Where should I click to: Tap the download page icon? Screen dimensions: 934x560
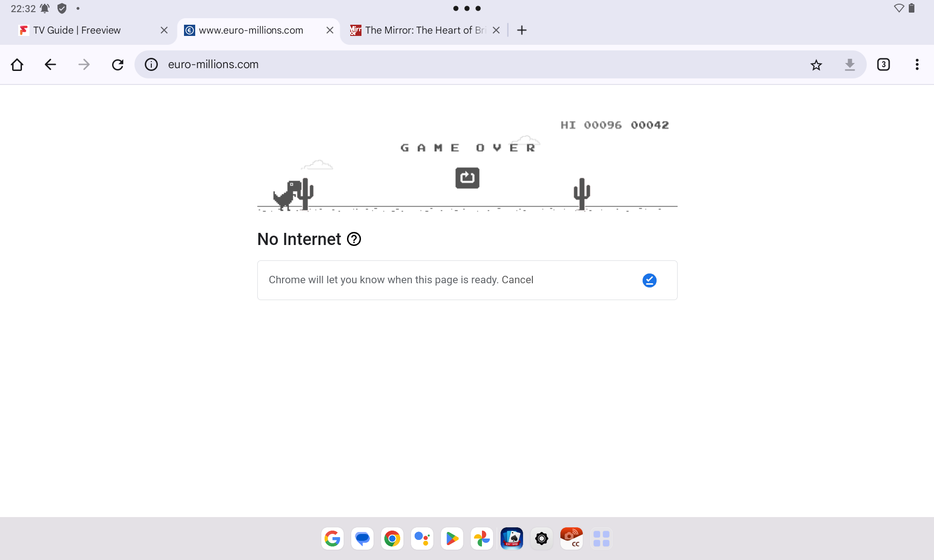(x=850, y=64)
